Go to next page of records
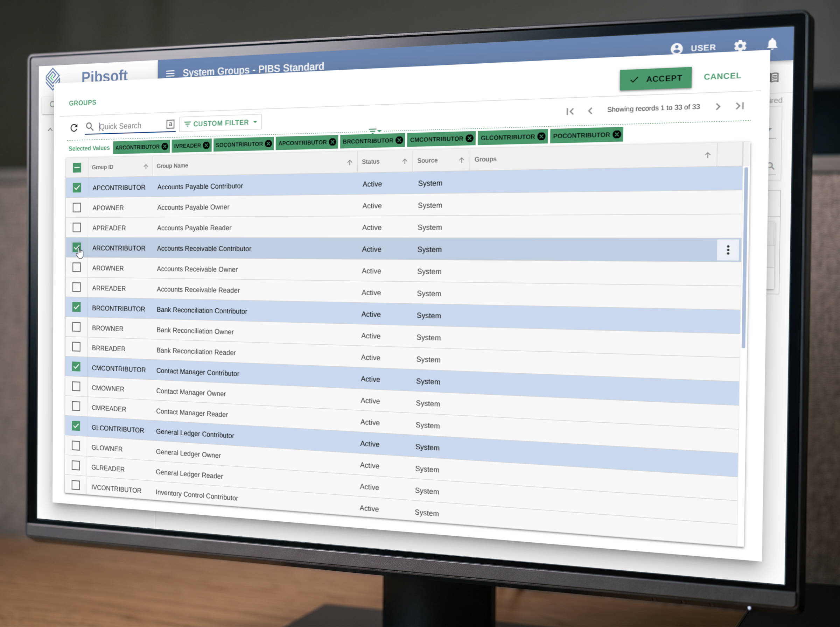 coord(718,106)
